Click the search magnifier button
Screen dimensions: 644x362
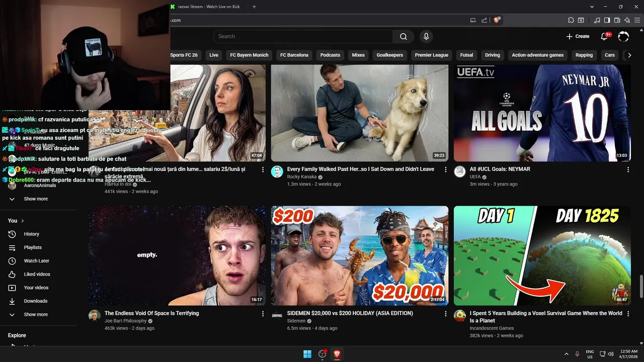pos(404,36)
